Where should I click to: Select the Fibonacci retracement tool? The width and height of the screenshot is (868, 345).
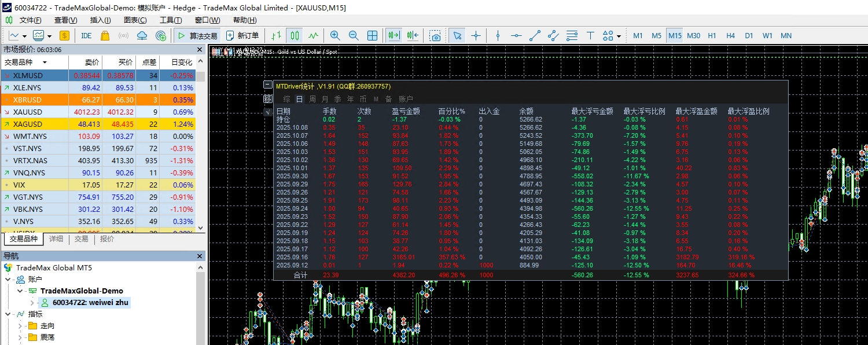[572, 35]
